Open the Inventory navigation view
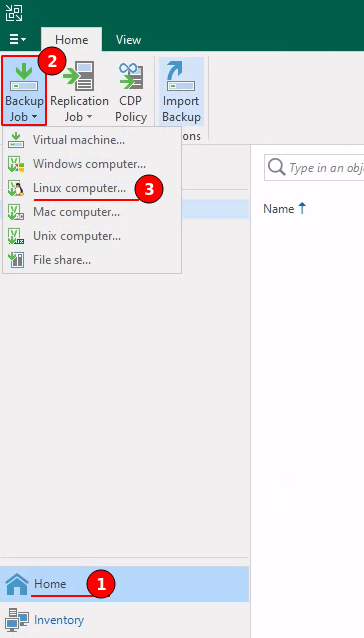364x638 pixels. [x=124, y=620]
